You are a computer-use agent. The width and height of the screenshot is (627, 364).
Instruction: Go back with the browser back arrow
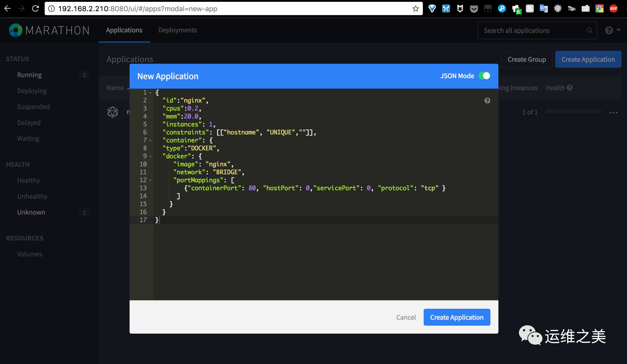[7, 8]
